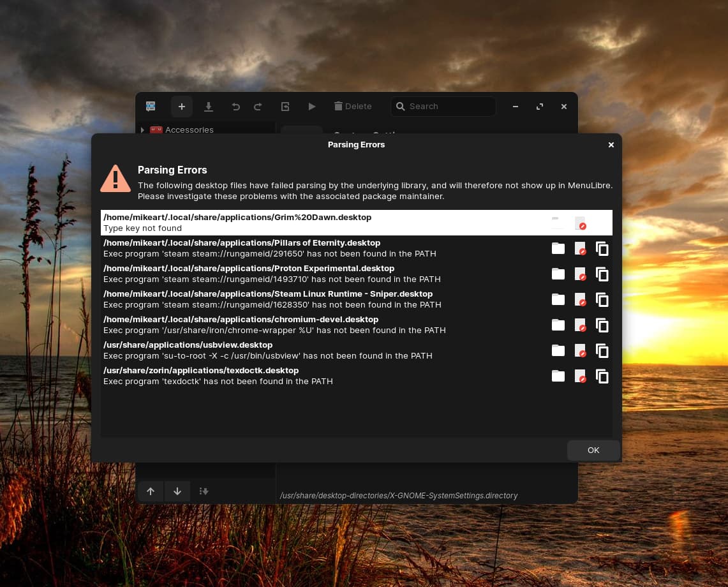
Task: Select Steam Linux Runtime - Sniper.desktop row
Action: point(356,299)
